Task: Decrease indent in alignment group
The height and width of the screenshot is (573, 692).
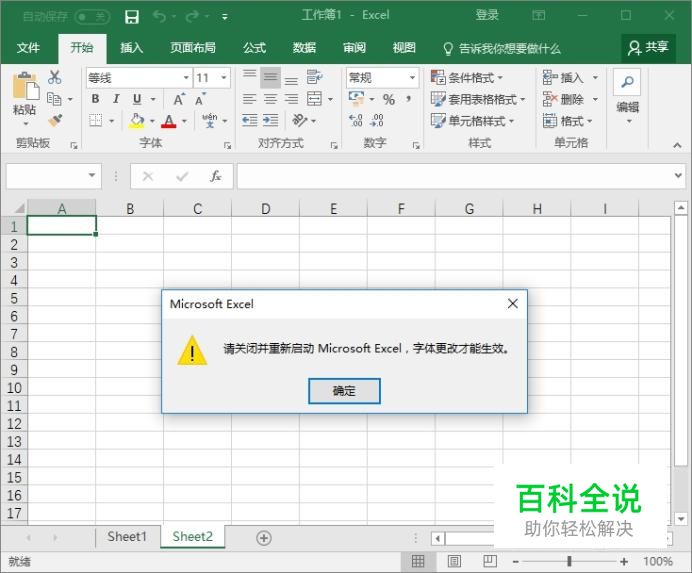Action: coord(249,120)
